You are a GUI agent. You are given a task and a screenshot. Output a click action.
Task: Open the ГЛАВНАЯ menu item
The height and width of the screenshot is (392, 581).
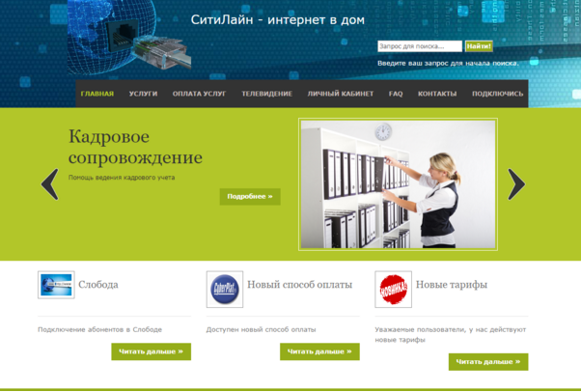coord(97,94)
